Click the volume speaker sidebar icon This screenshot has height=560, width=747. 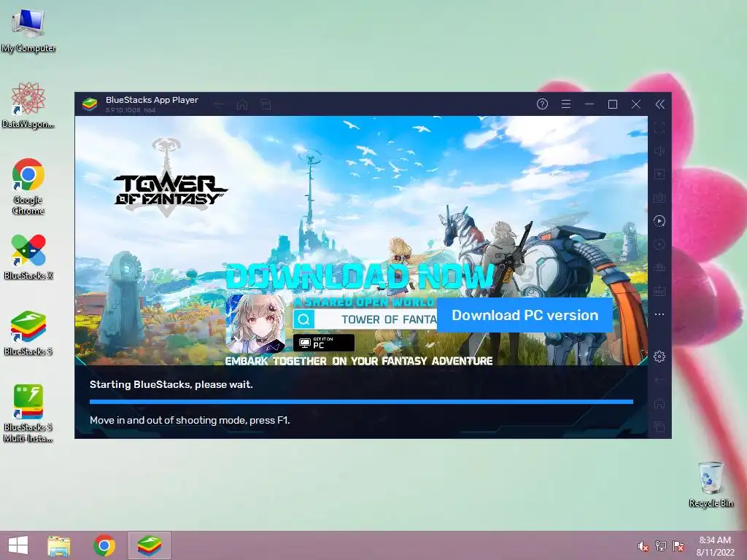tap(659, 151)
